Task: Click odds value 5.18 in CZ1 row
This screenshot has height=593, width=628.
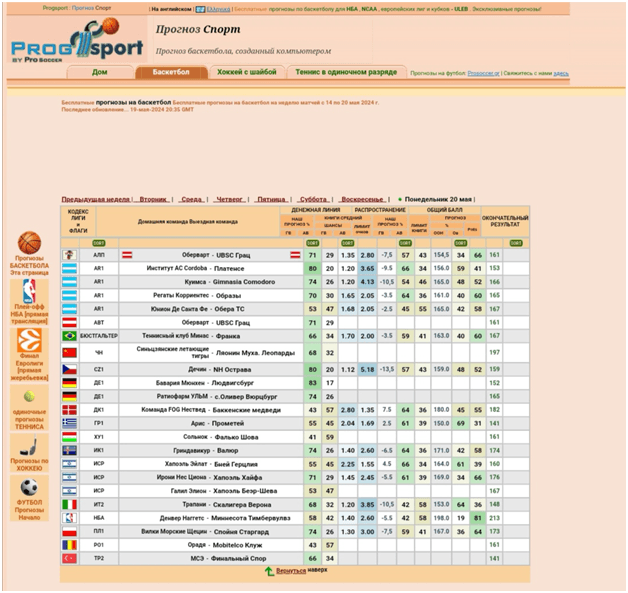Action: click(x=367, y=369)
